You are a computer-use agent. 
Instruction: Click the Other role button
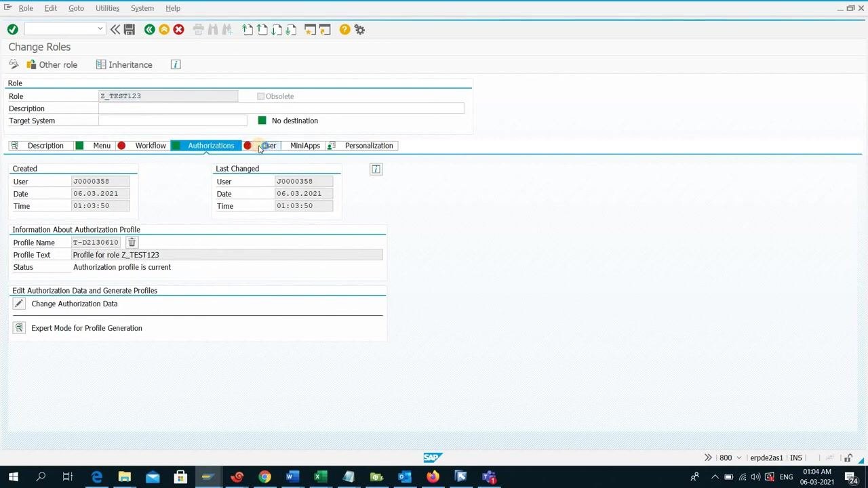tap(52, 64)
